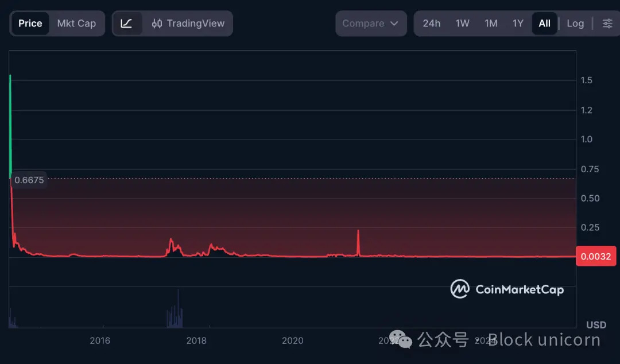Switch to the line chart view icon
The image size is (620, 364).
126,24
